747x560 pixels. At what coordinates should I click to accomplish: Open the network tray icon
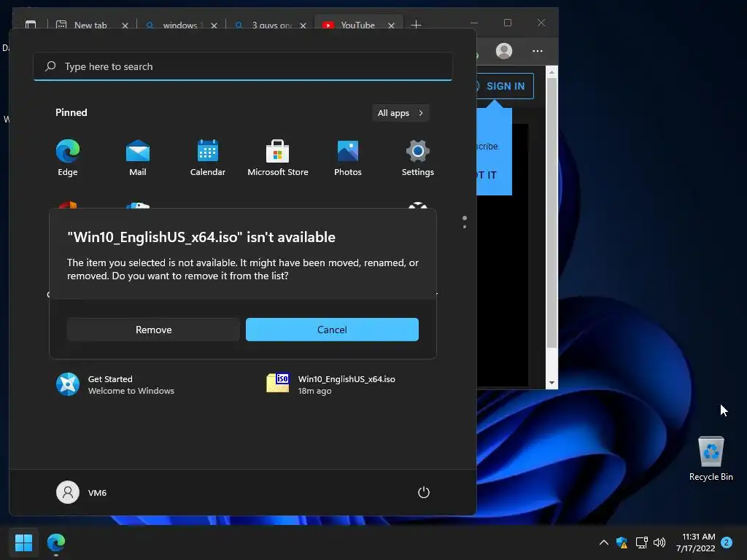tap(642, 542)
